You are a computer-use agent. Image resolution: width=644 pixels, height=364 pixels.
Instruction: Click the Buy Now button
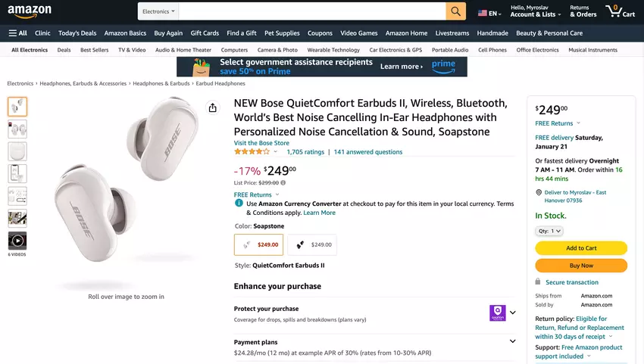581,266
